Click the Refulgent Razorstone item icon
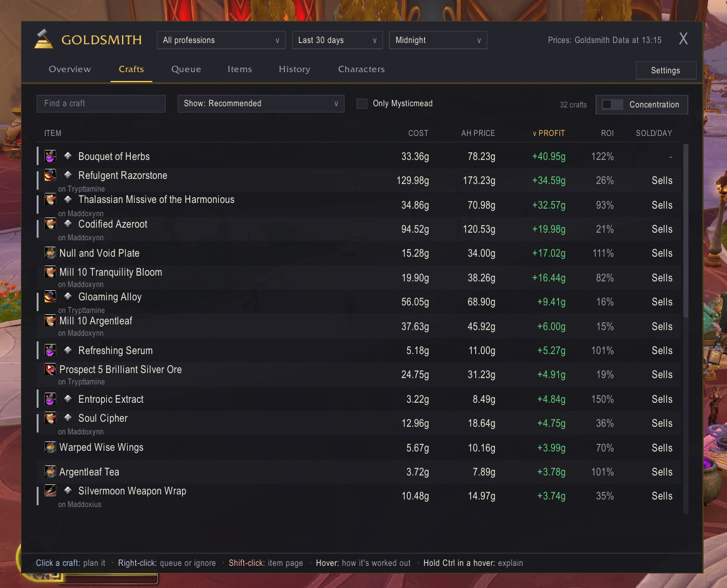727x588 pixels. (x=50, y=175)
